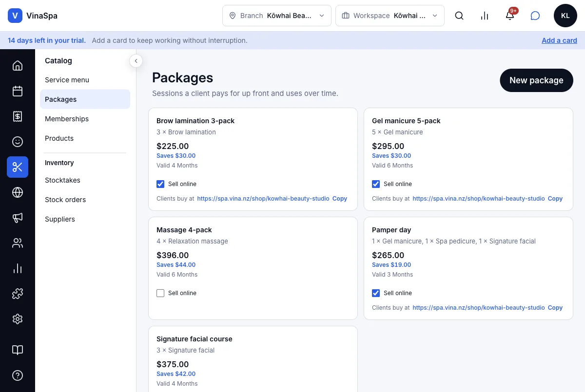Click the 14 days left trial text
Image resolution: width=585 pixels, height=392 pixels.
pos(47,40)
